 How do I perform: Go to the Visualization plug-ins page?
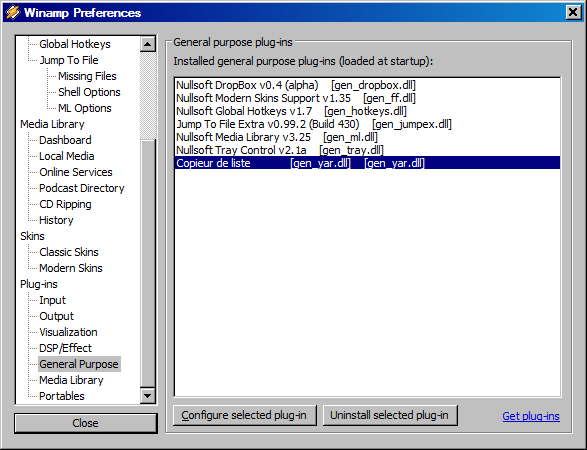click(68, 332)
